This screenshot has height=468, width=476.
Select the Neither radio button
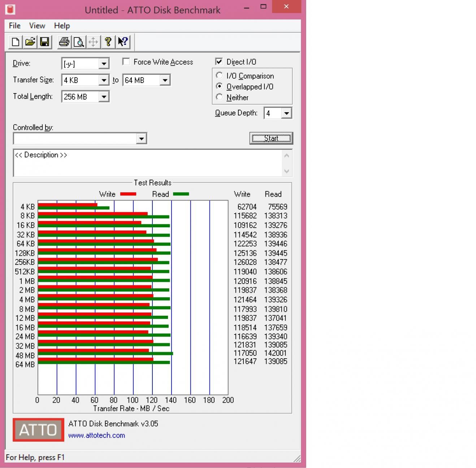pyautogui.click(x=219, y=97)
